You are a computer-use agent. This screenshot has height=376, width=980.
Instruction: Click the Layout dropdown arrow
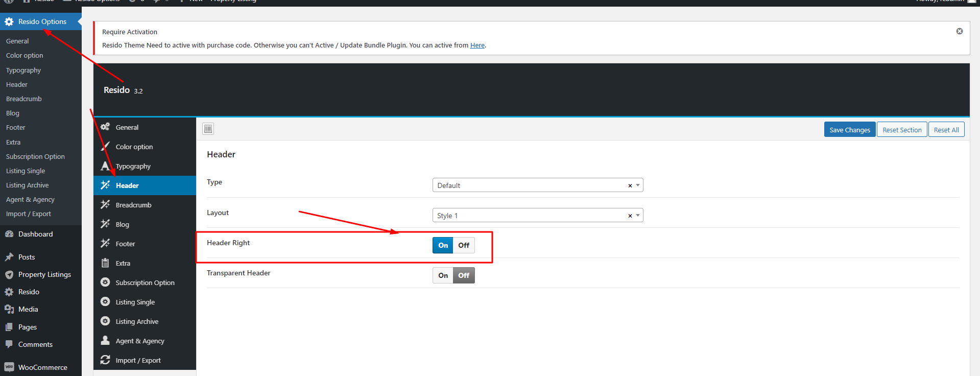pyautogui.click(x=638, y=215)
